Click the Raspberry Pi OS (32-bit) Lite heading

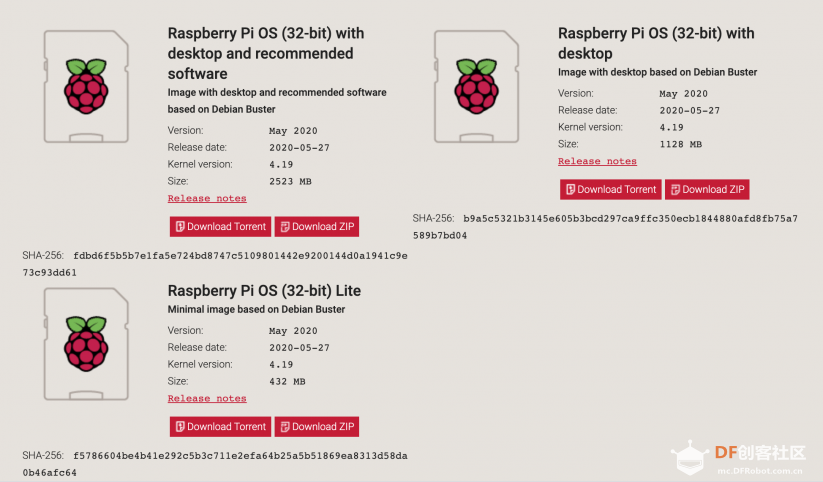coord(264,291)
